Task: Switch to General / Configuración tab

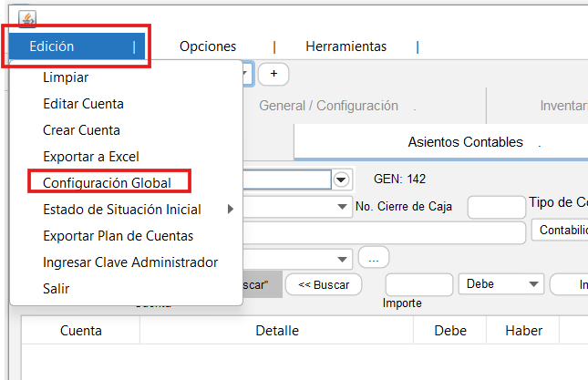Action: point(328,106)
